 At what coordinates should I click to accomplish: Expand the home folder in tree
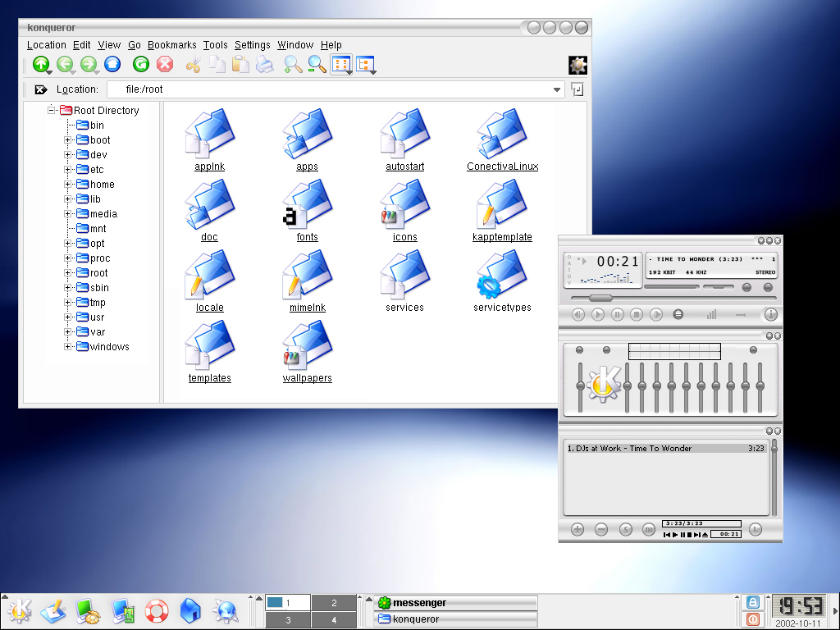click(x=67, y=185)
